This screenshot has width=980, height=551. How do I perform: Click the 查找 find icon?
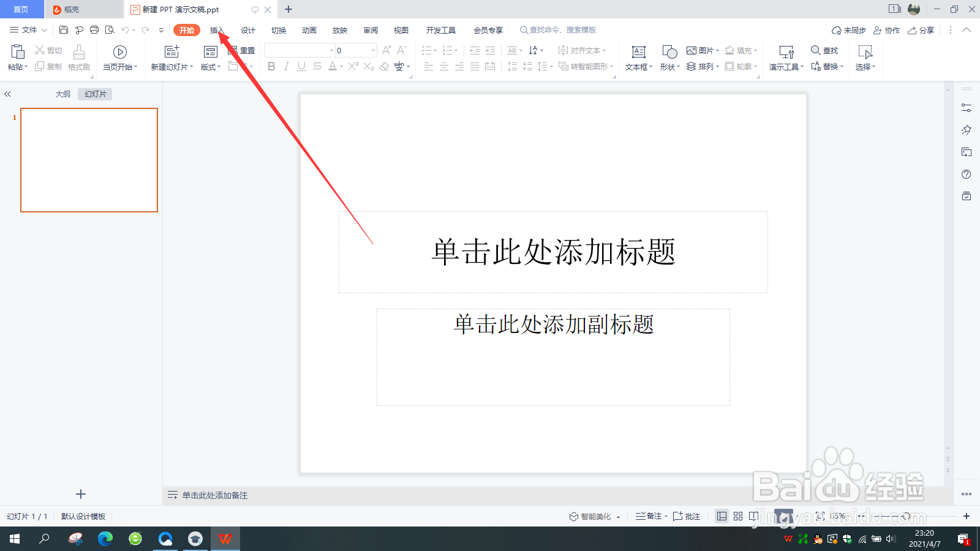tap(824, 50)
